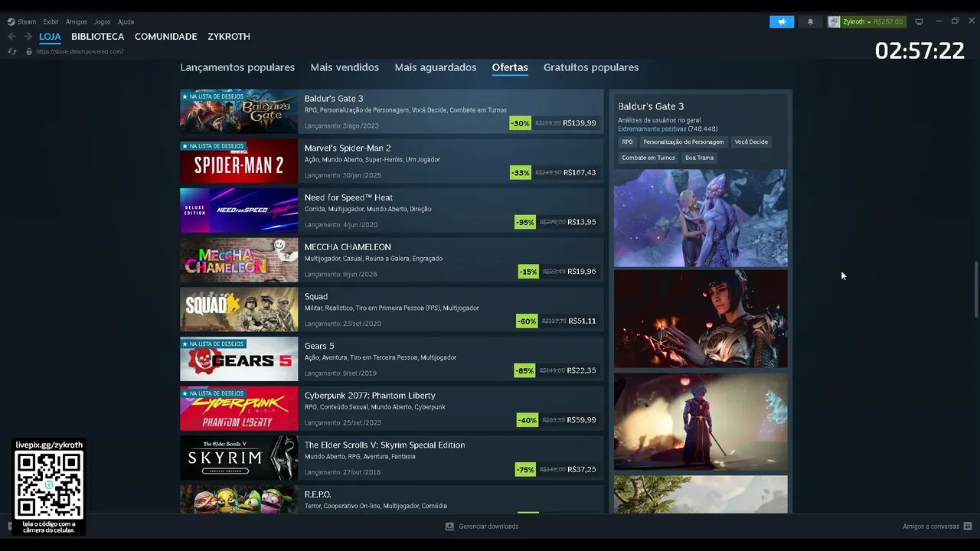
Task: Reload the store page
Action: (11, 51)
